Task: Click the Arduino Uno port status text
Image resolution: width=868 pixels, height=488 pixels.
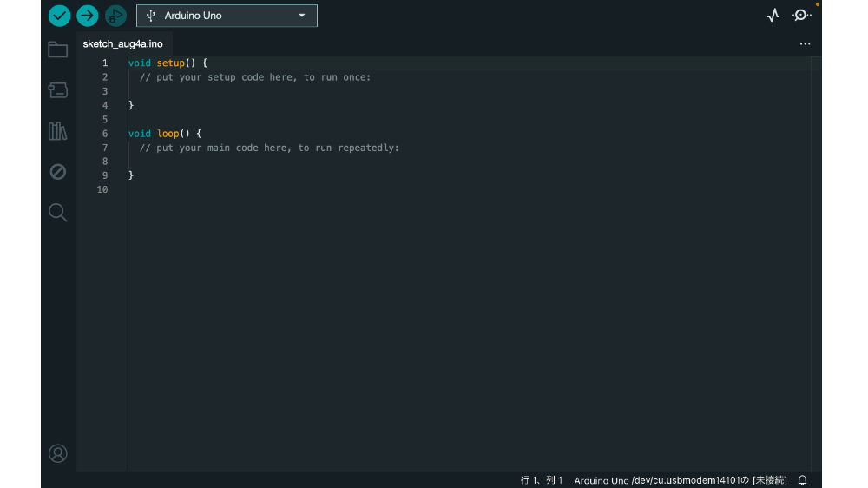Action: pyautogui.click(x=681, y=480)
